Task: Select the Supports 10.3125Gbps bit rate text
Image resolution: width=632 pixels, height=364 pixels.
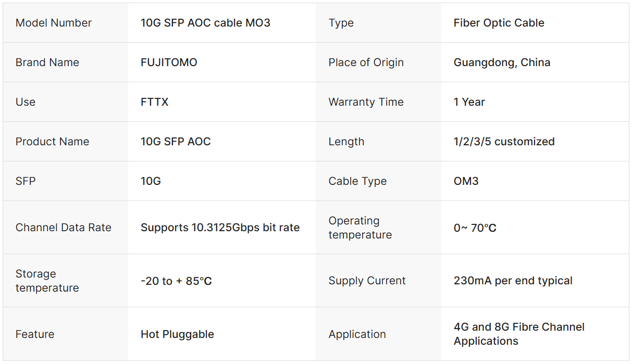Action: (220, 228)
